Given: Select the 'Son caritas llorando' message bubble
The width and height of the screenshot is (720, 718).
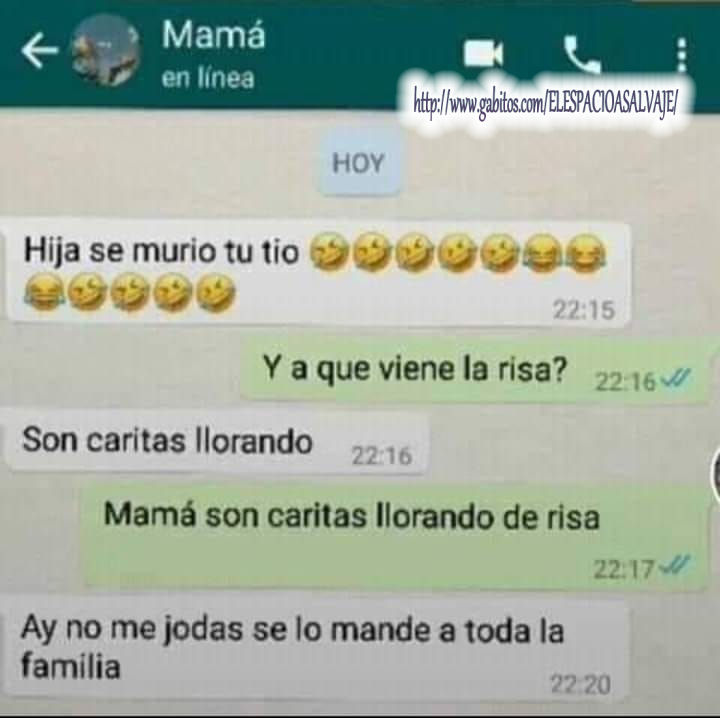Looking at the screenshot, I should click(218, 442).
